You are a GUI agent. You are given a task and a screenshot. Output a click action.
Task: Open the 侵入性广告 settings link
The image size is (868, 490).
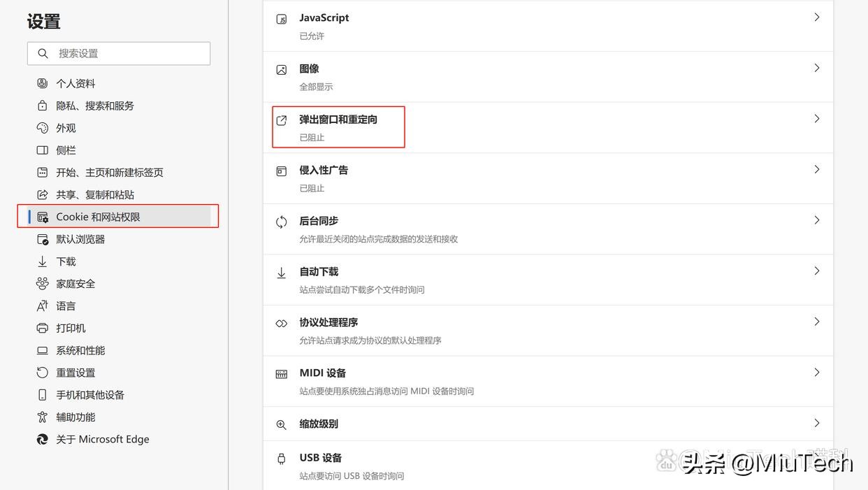(x=324, y=170)
